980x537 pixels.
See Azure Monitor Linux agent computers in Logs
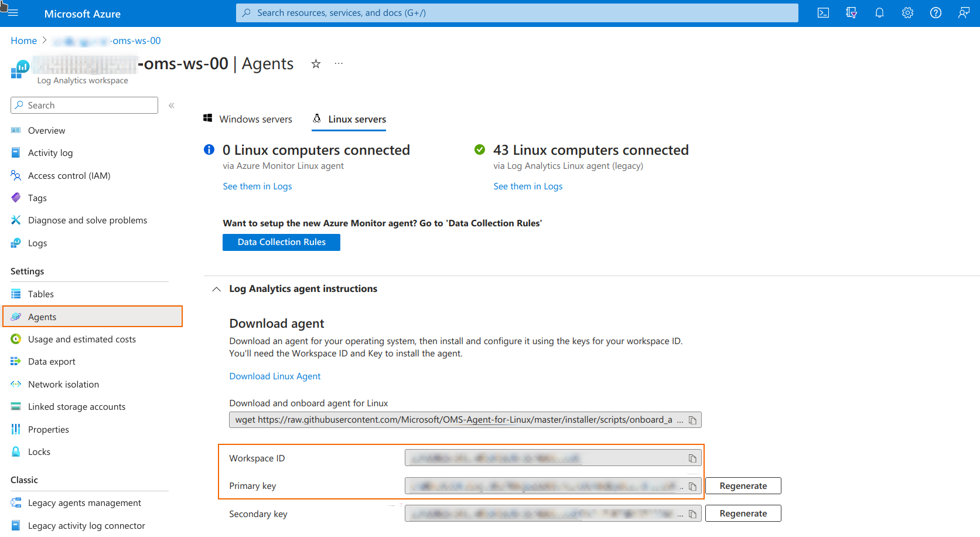coord(257,186)
